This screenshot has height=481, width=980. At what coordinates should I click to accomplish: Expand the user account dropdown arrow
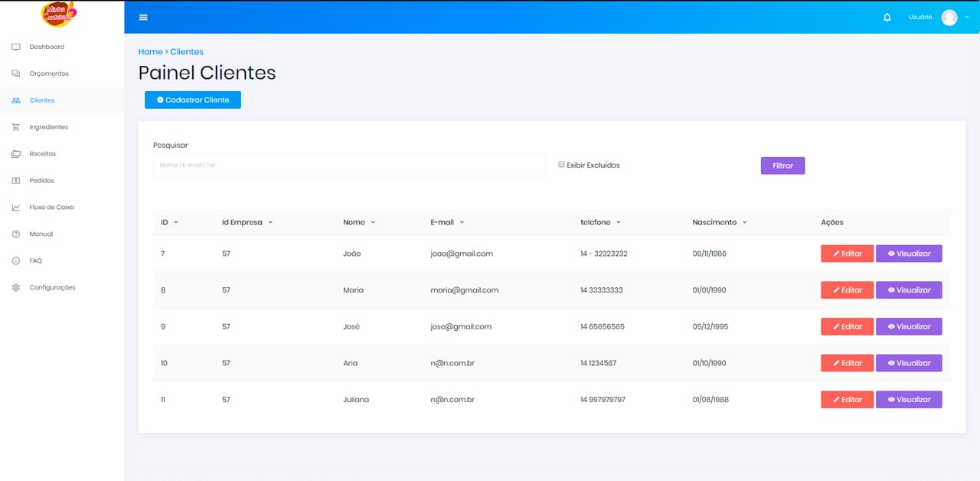(967, 17)
